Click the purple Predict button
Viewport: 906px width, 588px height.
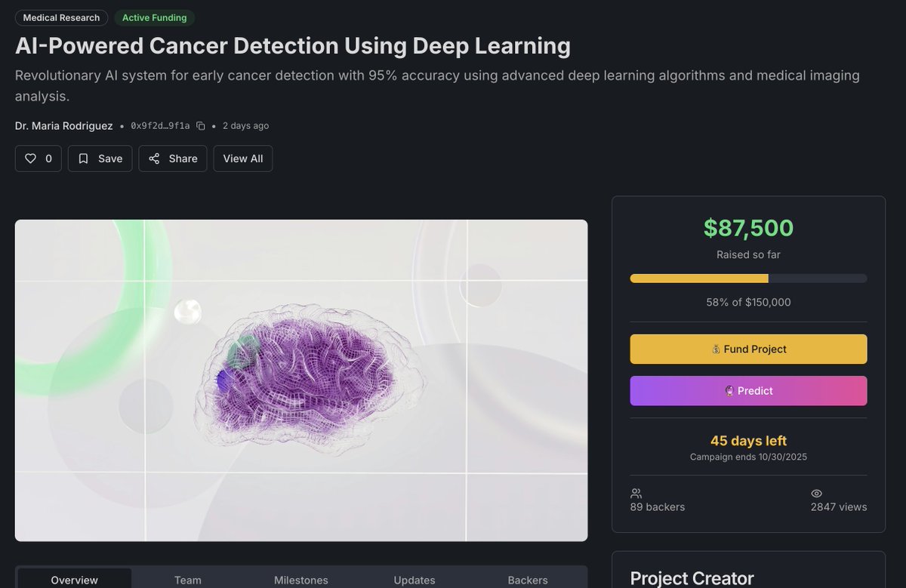(x=748, y=391)
